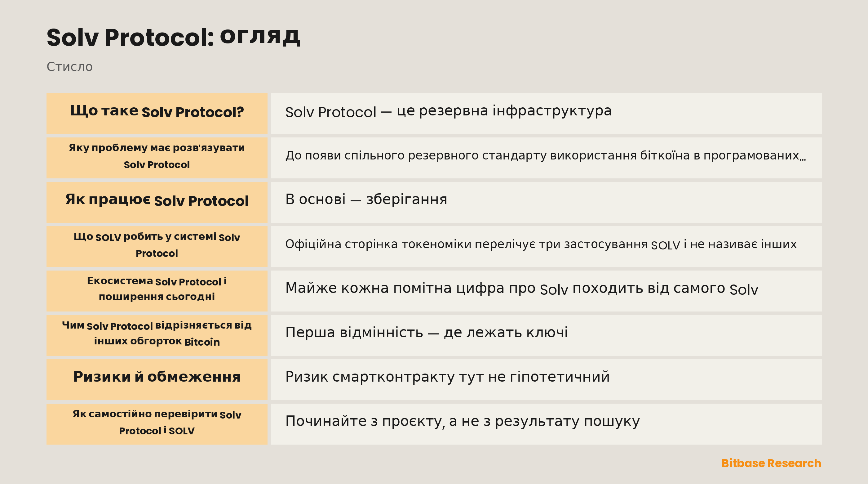This screenshot has width=868, height=484.
Task: Click the title 'Solv Protocol: огляд'
Action: coord(173,37)
